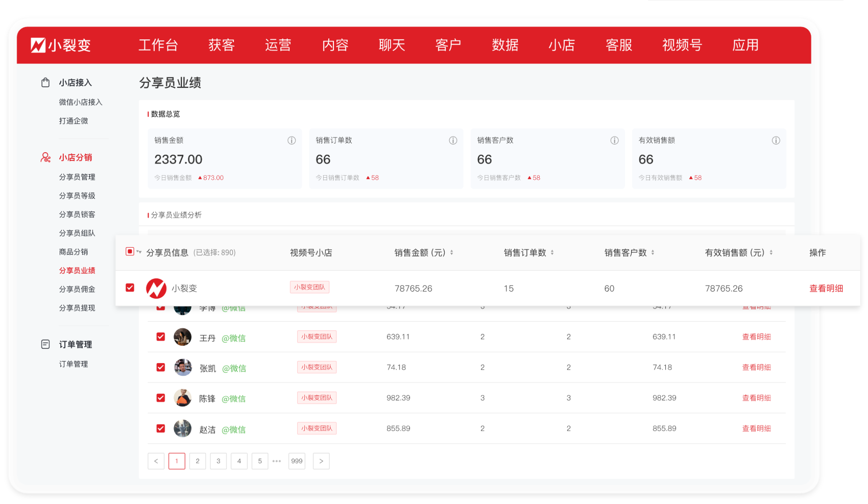Uncheck the 张凯 row checkbox
This screenshot has width=868, height=504.
tap(160, 367)
